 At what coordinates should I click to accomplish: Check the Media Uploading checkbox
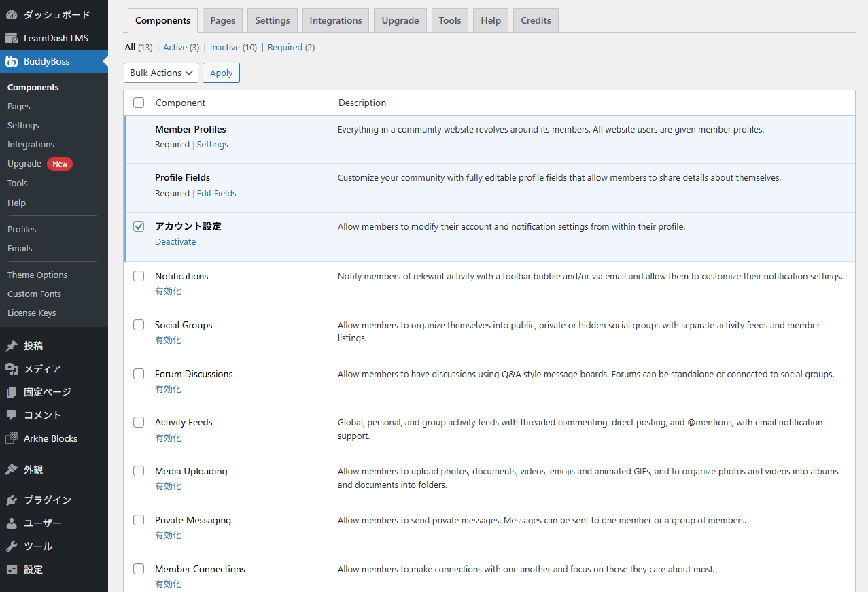click(x=139, y=471)
